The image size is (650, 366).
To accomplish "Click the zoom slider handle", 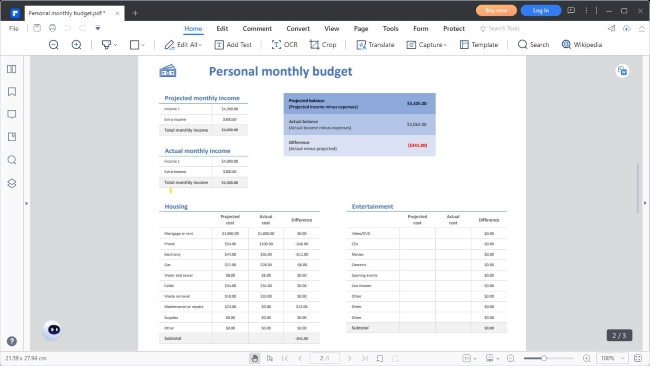I will click(x=544, y=358).
